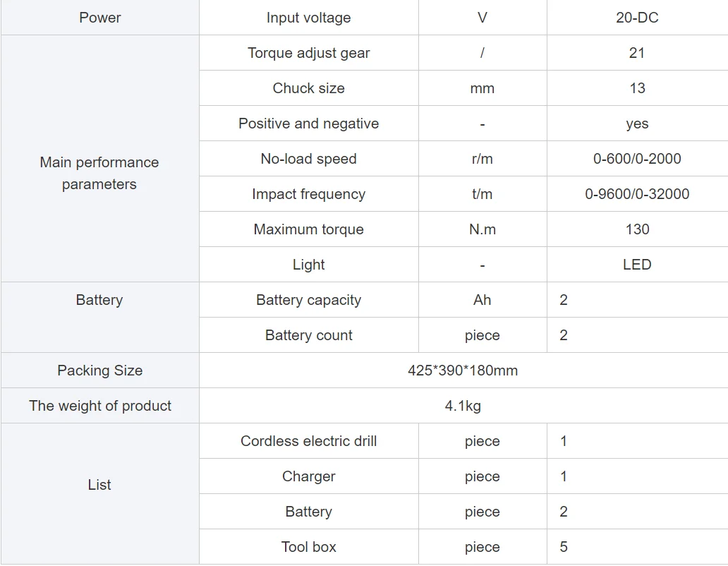Image resolution: width=728 pixels, height=566 pixels.
Task: Click the Maximum torque label
Action: tap(308, 229)
